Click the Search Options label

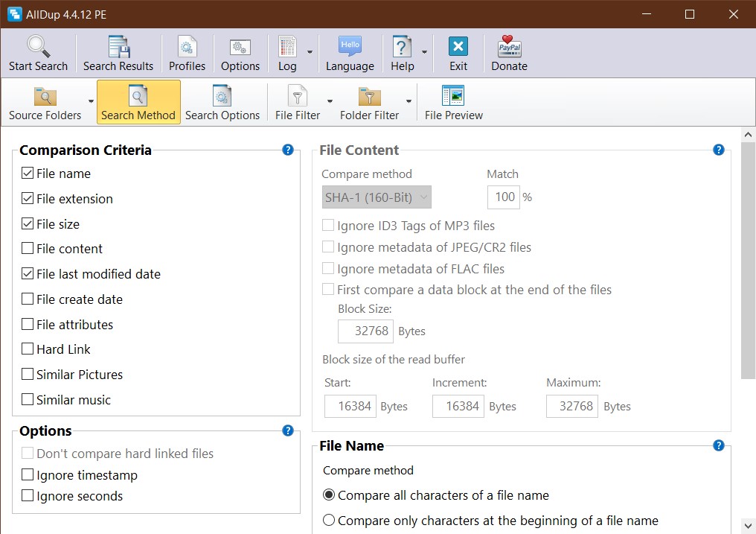[222, 115]
